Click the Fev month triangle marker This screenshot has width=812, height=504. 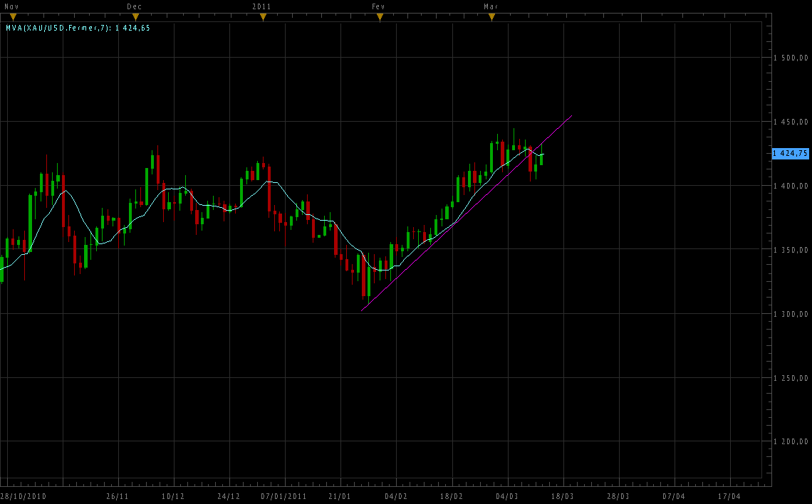380,17
